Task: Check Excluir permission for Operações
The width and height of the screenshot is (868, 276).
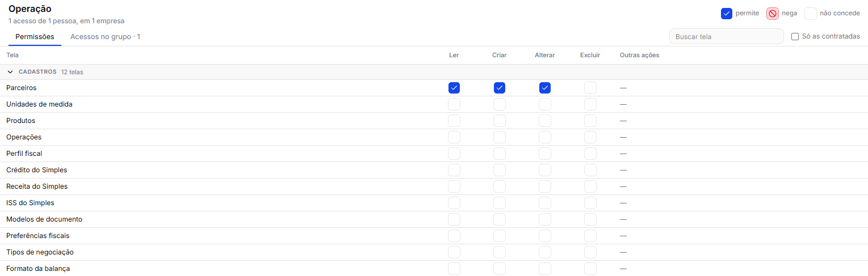Action: (590, 137)
